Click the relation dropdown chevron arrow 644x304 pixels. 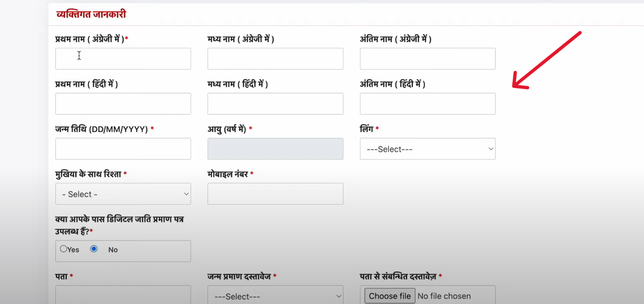click(x=186, y=194)
